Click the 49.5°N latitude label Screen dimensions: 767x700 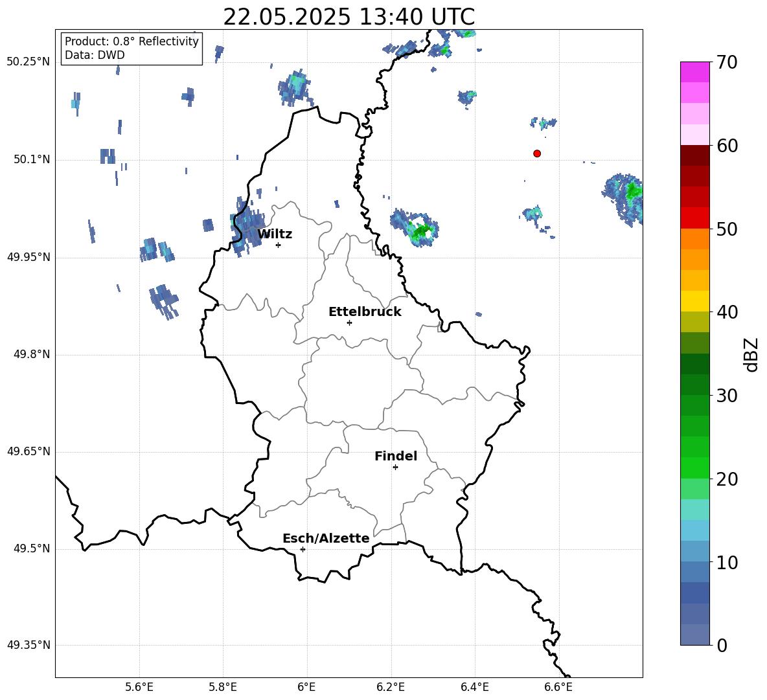pyautogui.click(x=32, y=549)
